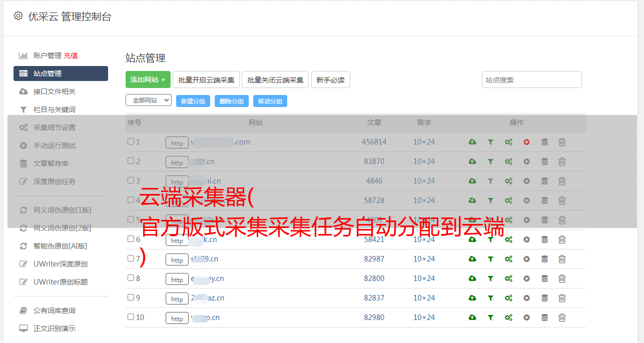Click 10×24 demand link in row 1
The height and width of the screenshot is (343, 644).
[424, 142]
